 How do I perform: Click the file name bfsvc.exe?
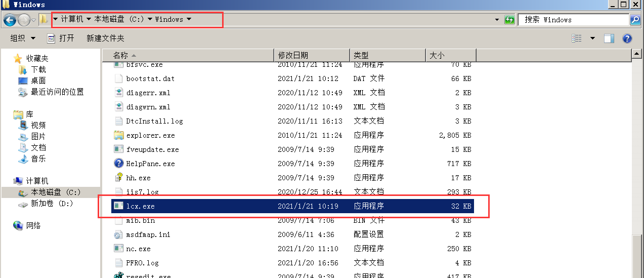[145, 64]
